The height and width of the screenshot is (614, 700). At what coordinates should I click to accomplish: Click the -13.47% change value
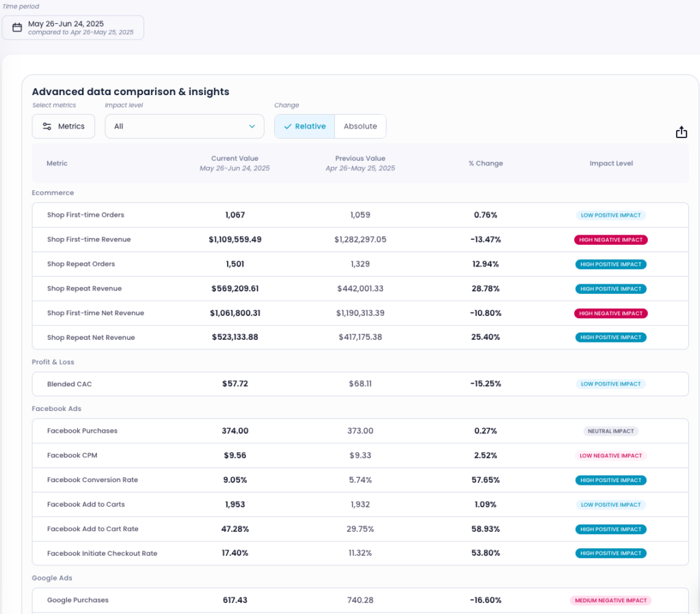pos(486,239)
